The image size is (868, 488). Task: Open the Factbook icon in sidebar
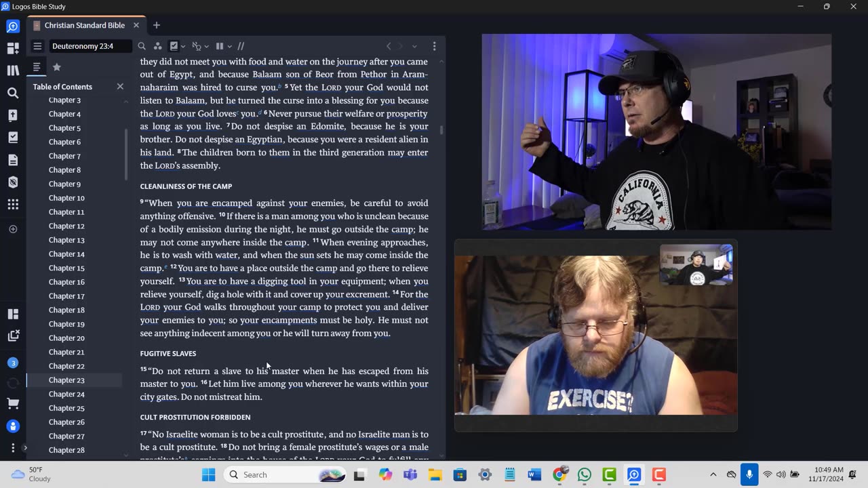(x=13, y=115)
